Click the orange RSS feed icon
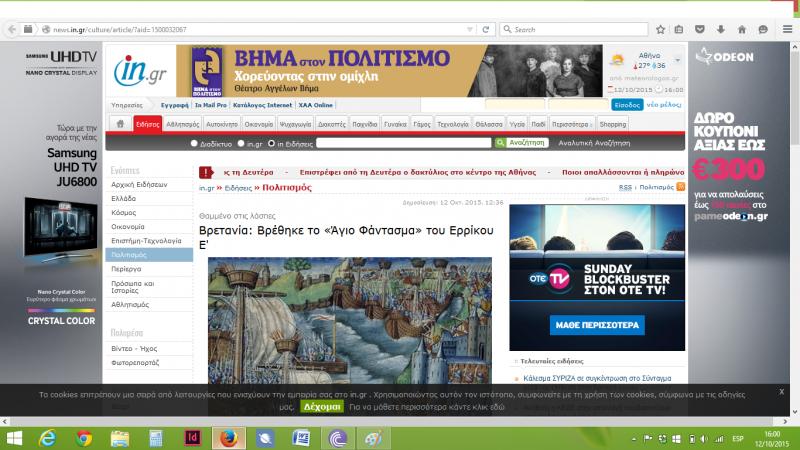Viewport: 800px width, 450px height. pyautogui.click(x=681, y=187)
